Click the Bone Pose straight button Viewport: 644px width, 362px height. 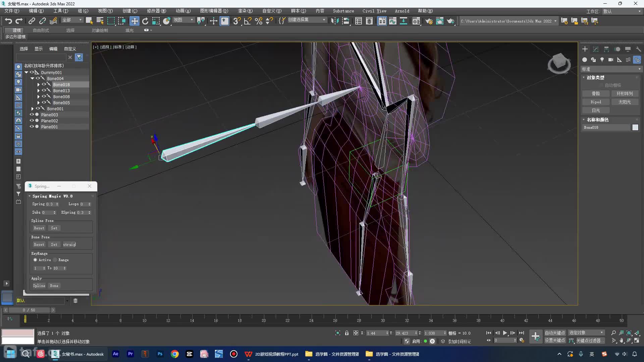69,244
